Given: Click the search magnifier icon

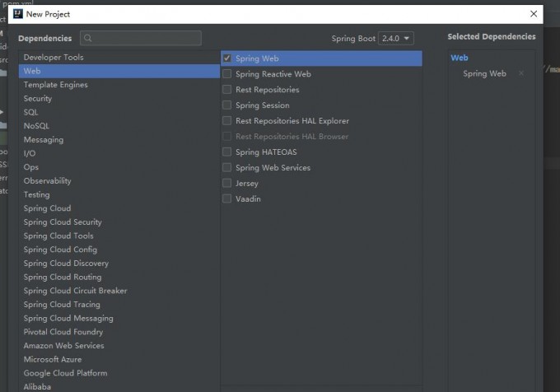Looking at the screenshot, I should point(88,38).
